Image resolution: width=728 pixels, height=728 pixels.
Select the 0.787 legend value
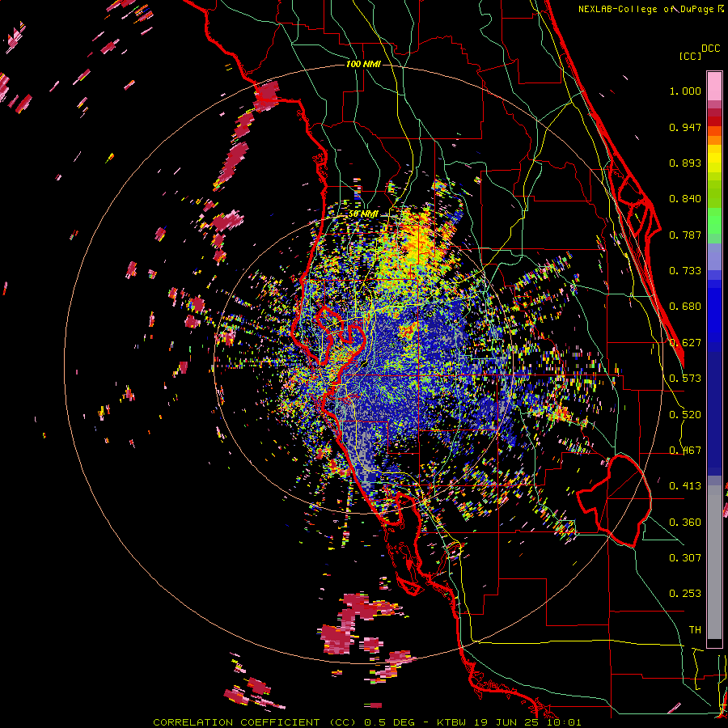click(685, 235)
